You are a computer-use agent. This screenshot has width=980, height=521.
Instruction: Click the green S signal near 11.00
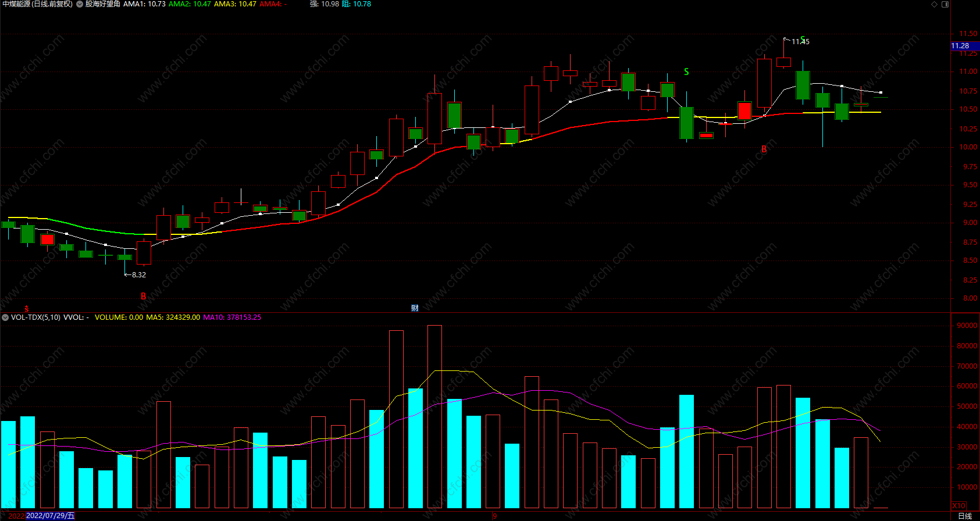click(x=686, y=72)
